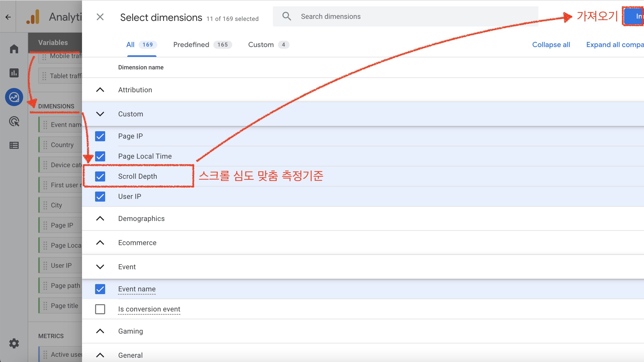Close the Select dimensions dialog

100,17
